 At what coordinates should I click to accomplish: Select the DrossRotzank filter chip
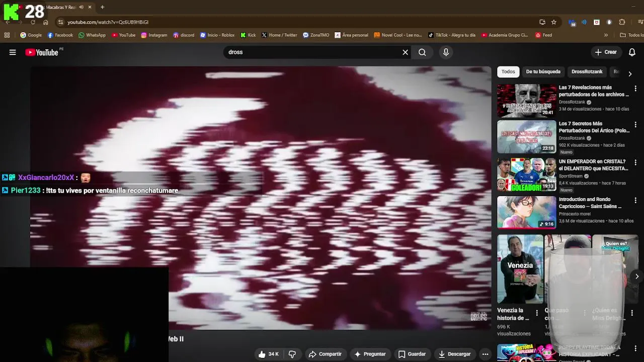[587, 71]
